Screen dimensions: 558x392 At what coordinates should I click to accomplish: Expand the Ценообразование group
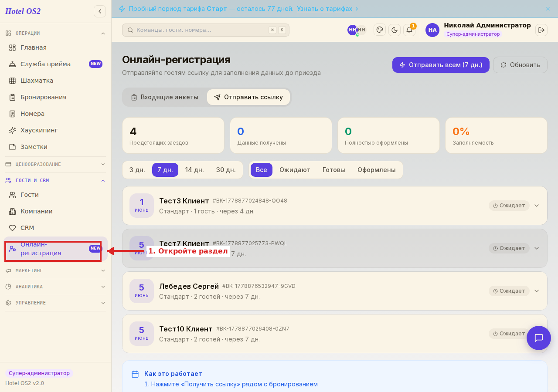pyautogui.click(x=55, y=164)
